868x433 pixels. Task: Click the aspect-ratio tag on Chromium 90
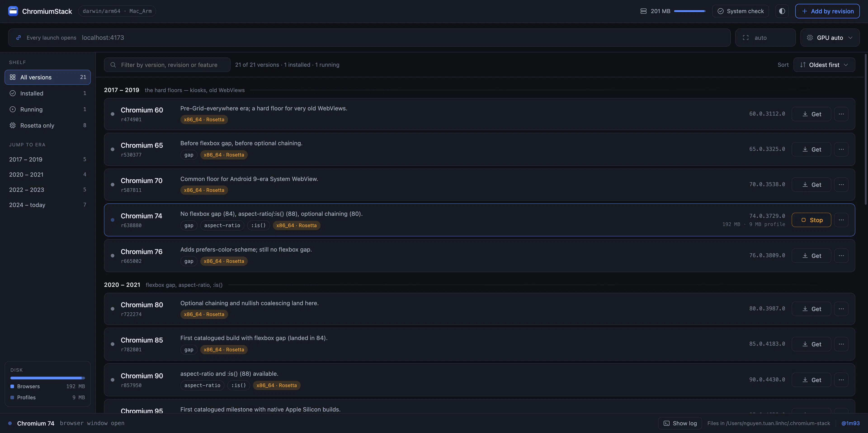coord(202,385)
